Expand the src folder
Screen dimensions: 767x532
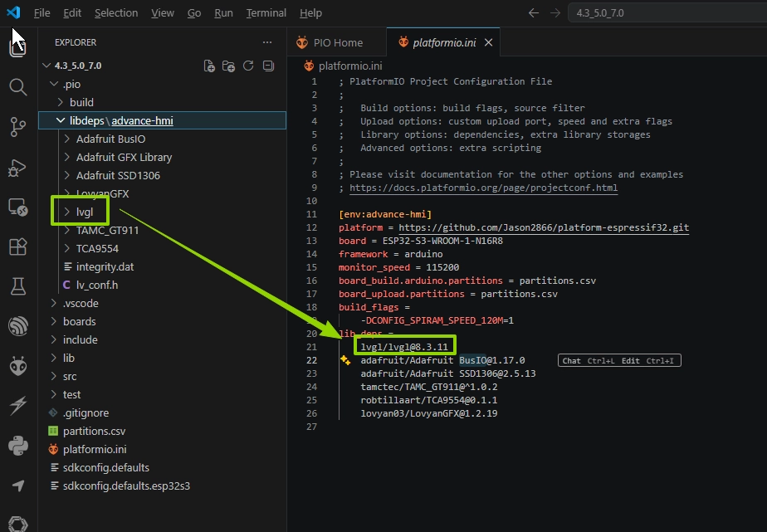pyautogui.click(x=161, y=376)
